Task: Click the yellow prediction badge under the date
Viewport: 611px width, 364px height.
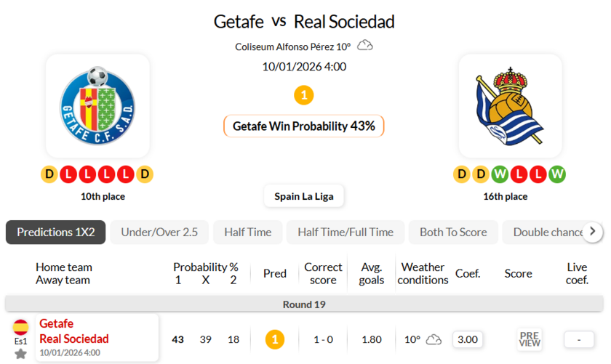Action: pos(303,95)
